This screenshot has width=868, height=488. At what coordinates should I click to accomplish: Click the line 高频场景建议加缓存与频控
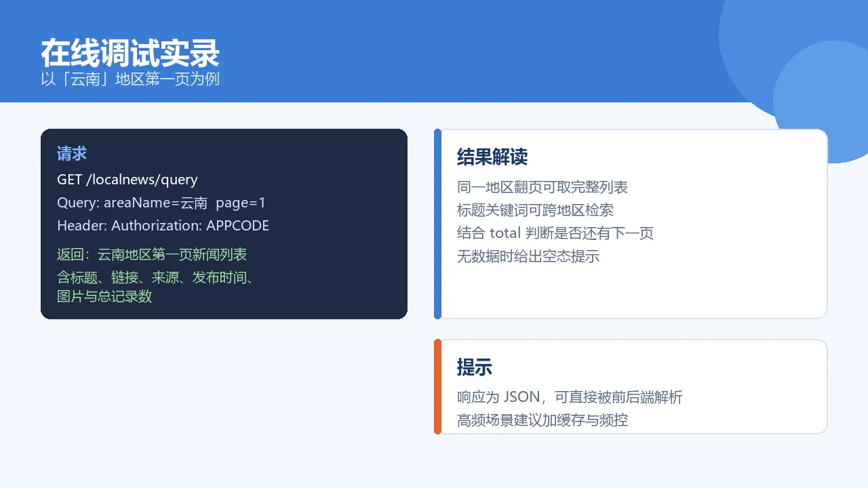coord(542,420)
